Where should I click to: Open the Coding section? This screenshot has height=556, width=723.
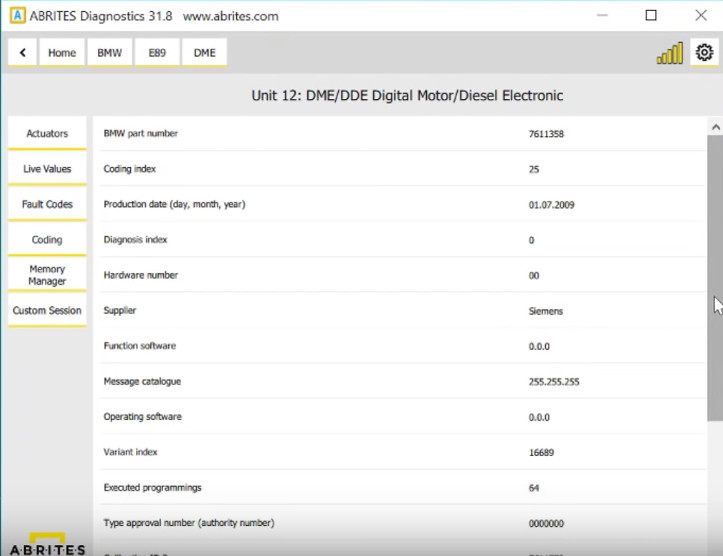[47, 239]
